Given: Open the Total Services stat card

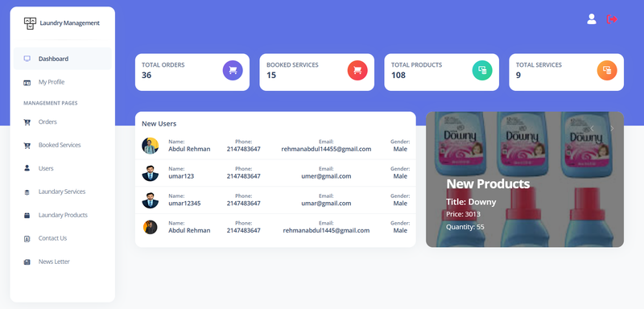Looking at the screenshot, I should pyautogui.click(x=567, y=72).
